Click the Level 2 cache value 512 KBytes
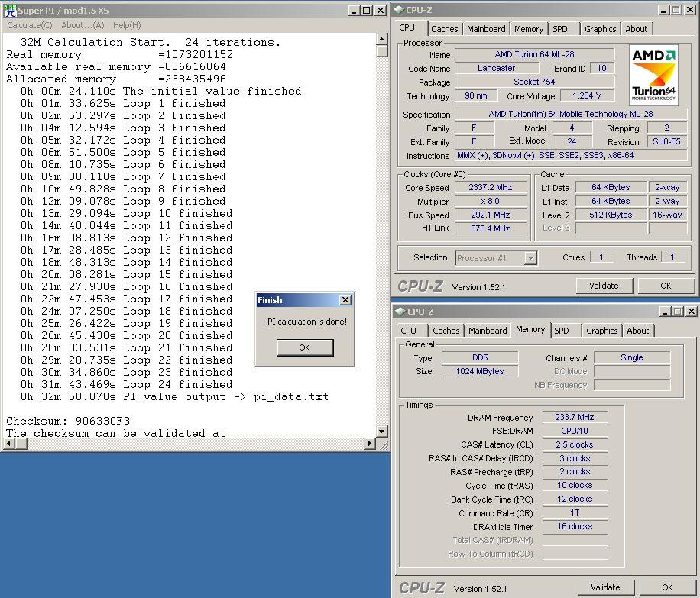The image size is (700, 598). tap(611, 215)
